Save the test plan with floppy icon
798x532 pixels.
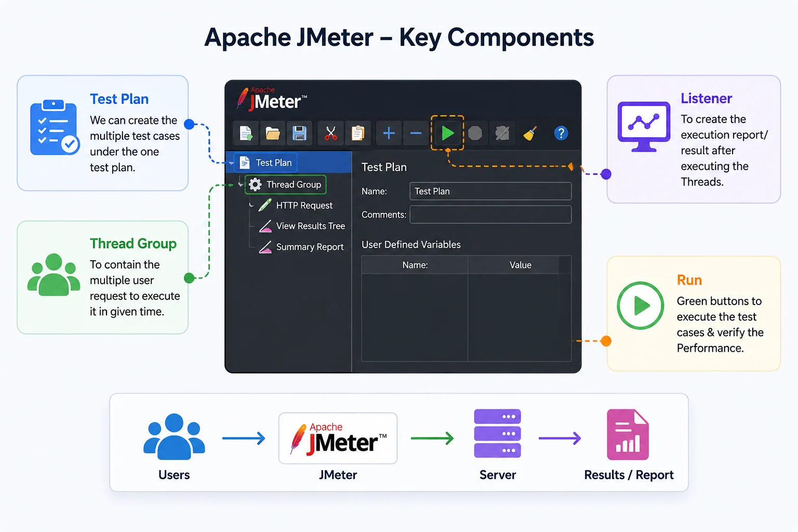click(x=300, y=134)
